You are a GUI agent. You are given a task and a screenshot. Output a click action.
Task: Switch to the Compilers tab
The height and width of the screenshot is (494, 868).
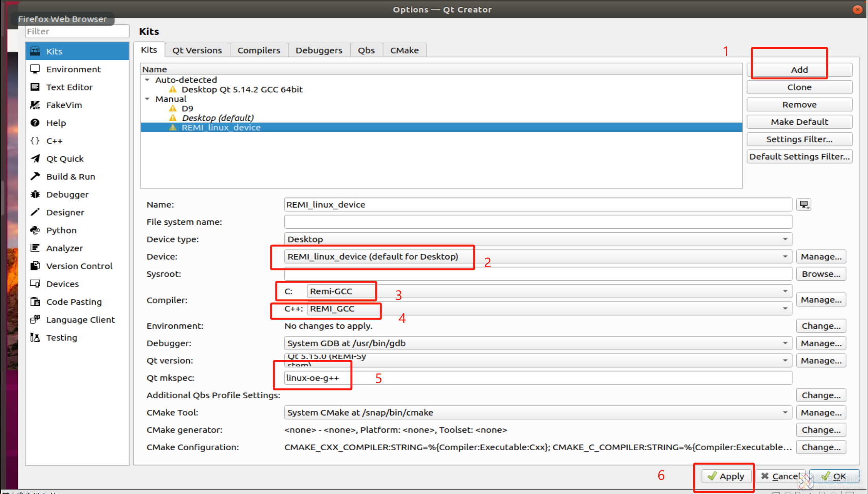point(259,50)
